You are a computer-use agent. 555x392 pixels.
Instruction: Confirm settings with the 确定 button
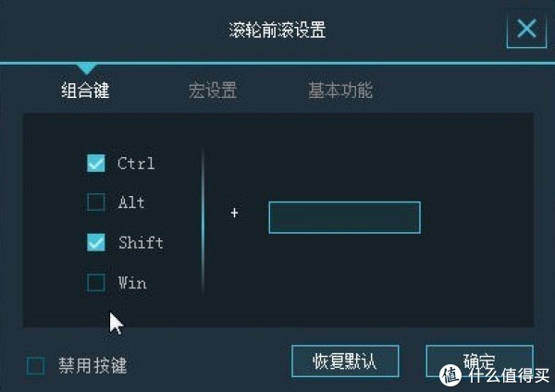tap(479, 361)
